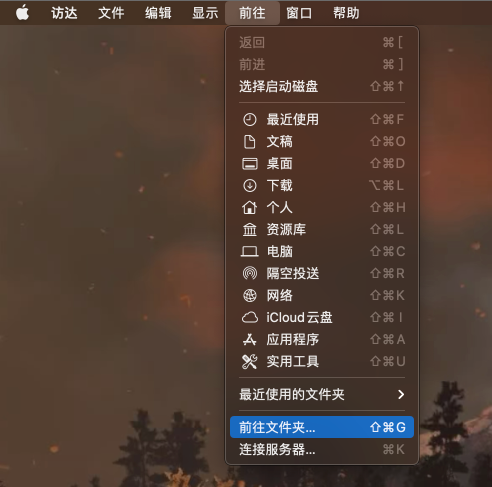Click the download arrow icon for 下载
Image resolution: width=492 pixels, height=487 pixels.
tap(250, 186)
